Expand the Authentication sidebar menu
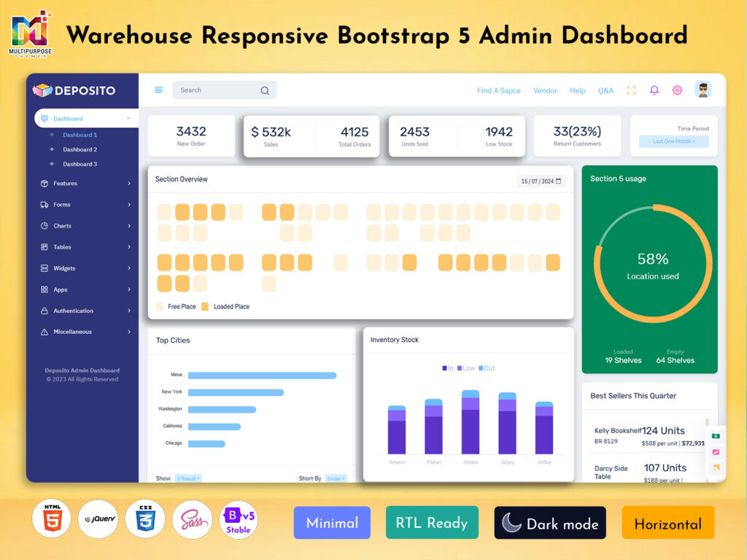 pyautogui.click(x=86, y=311)
